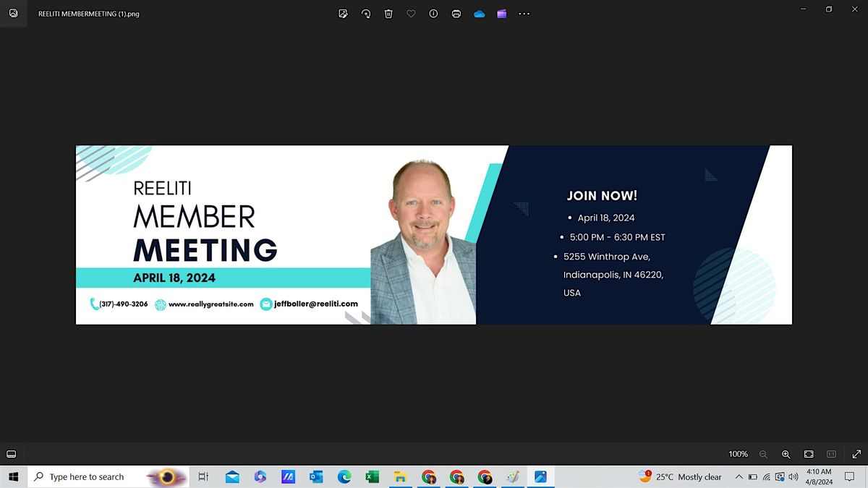
Task: Click the banner image in the viewer
Action: (x=434, y=235)
